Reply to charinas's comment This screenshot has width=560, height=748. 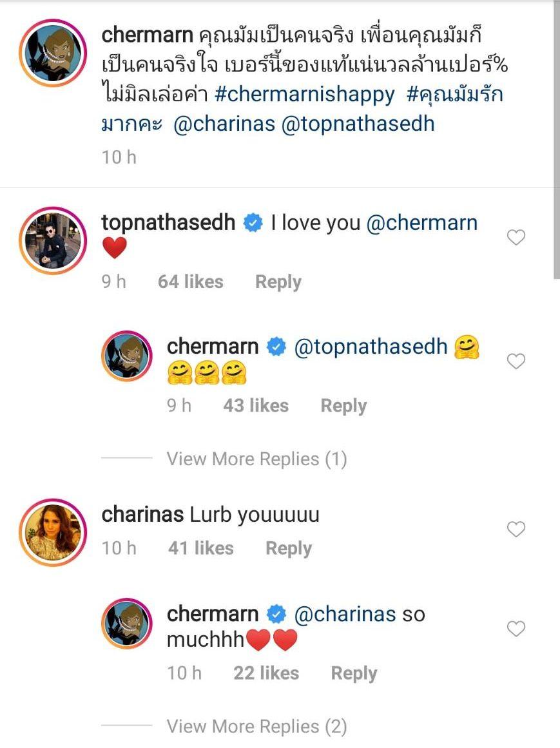pyautogui.click(x=288, y=549)
